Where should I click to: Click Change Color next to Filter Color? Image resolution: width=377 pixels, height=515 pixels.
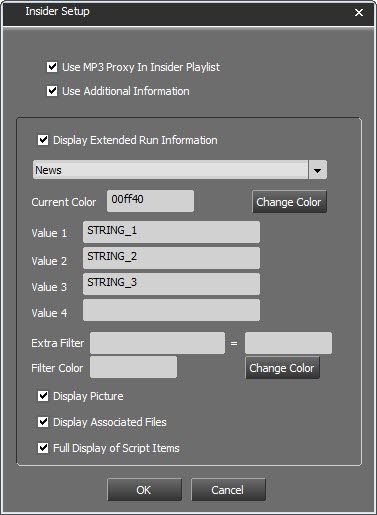click(282, 368)
